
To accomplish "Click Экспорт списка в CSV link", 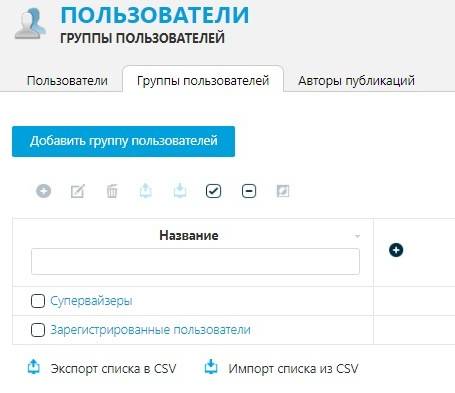I will pyautogui.click(x=113, y=369).
